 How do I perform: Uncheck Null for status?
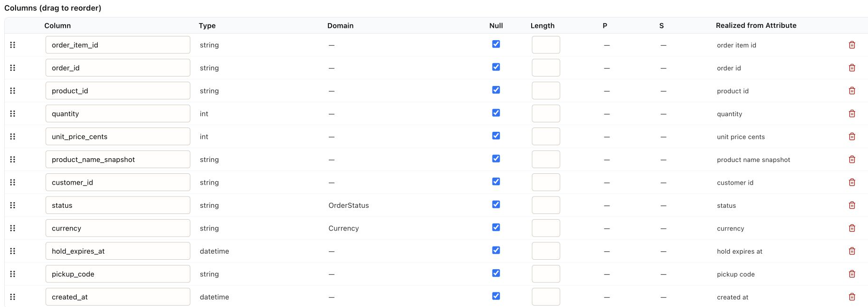496,205
